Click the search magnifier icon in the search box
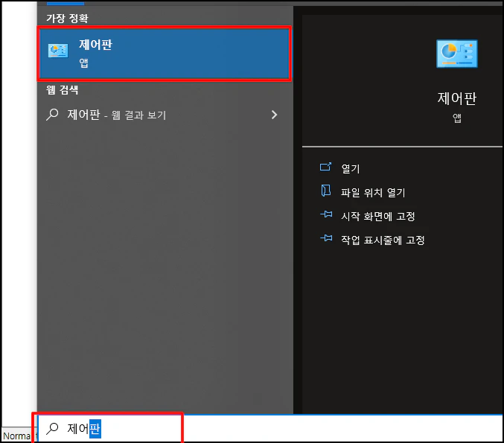This screenshot has width=504, height=443. (x=52, y=429)
